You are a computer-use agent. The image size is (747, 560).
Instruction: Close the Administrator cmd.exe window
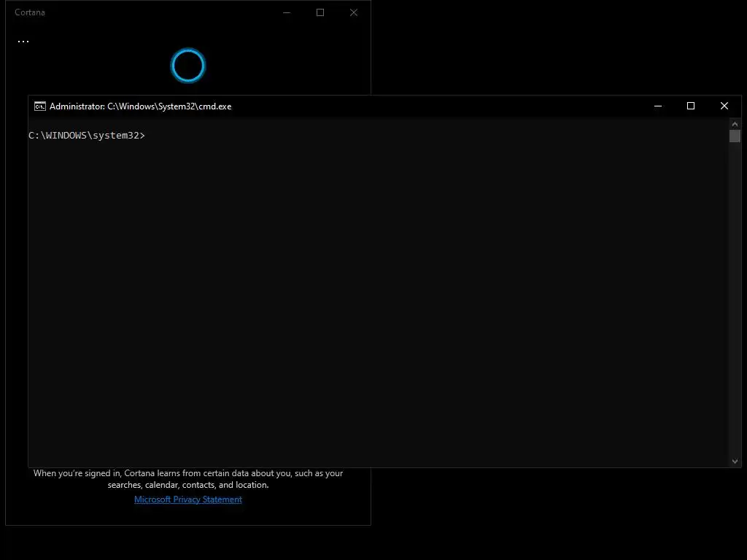click(x=724, y=106)
